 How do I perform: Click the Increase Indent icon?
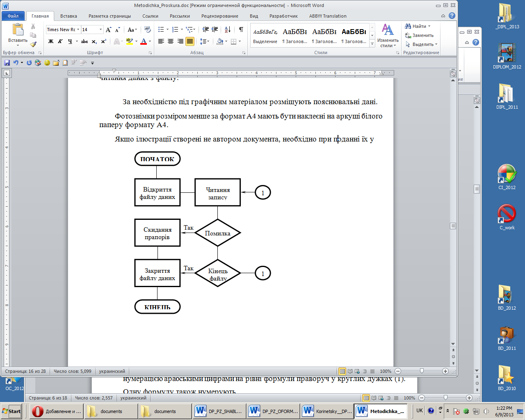(215, 30)
